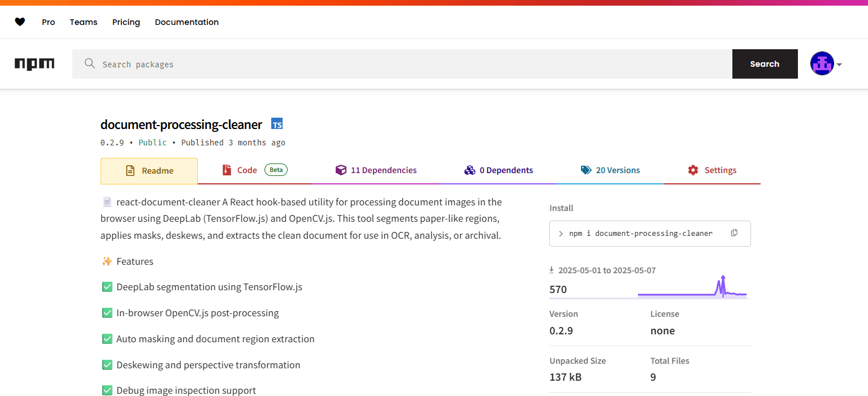
Task: Focus the Search packages input field
Action: click(x=402, y=64)
